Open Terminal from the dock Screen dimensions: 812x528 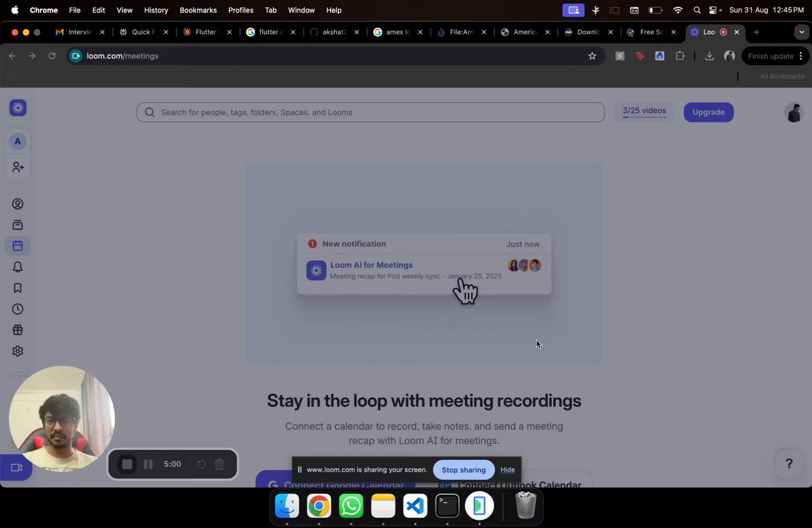tap(447, 506)
